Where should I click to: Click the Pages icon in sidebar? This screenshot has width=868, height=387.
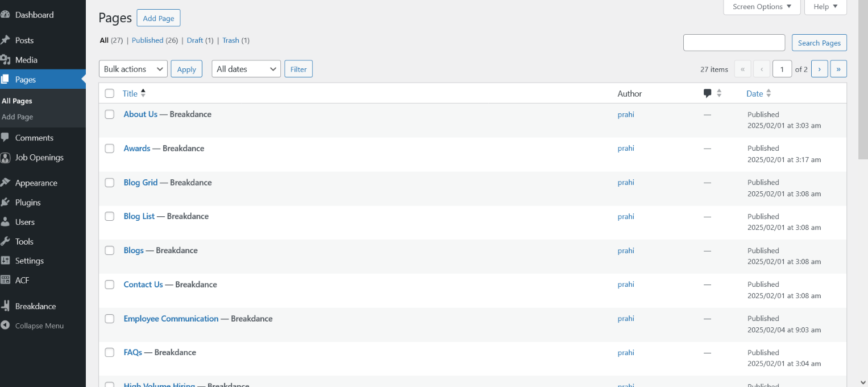[x=5, y=80]
